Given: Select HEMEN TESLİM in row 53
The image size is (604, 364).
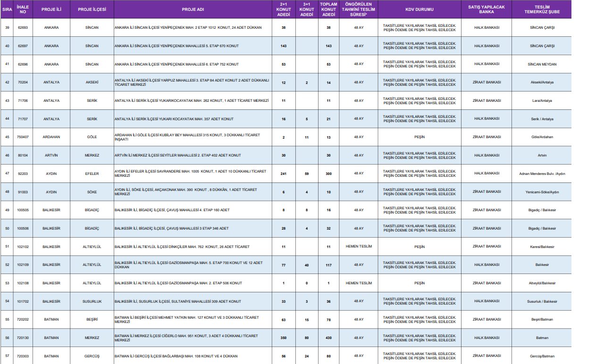Looking at the screenshot, I should pos(359,283).
